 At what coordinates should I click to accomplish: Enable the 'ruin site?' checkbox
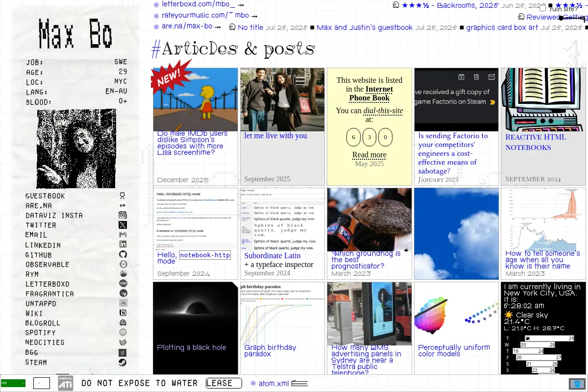pos(542,8)
